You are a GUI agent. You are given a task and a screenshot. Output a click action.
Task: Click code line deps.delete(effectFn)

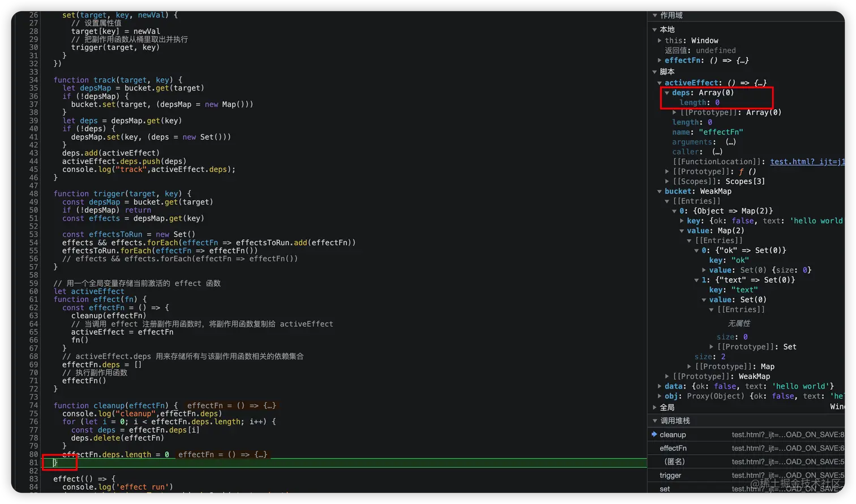[117, 438]
